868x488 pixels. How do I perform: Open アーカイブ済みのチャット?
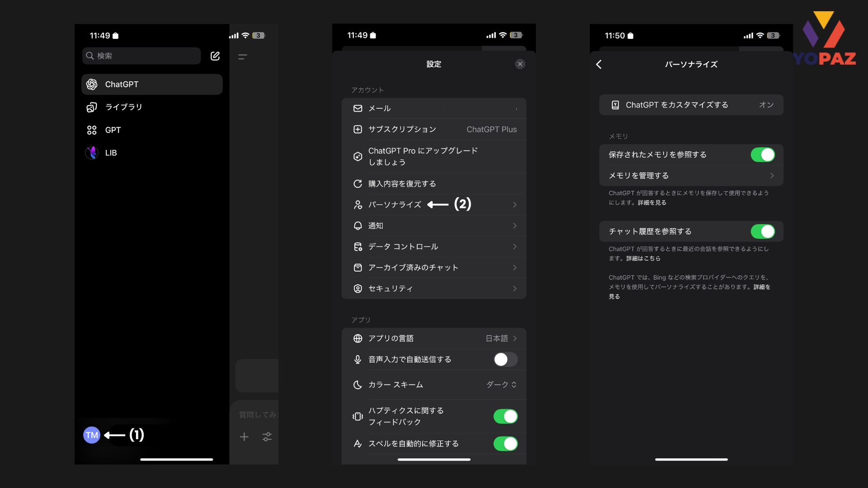(434, 267)
